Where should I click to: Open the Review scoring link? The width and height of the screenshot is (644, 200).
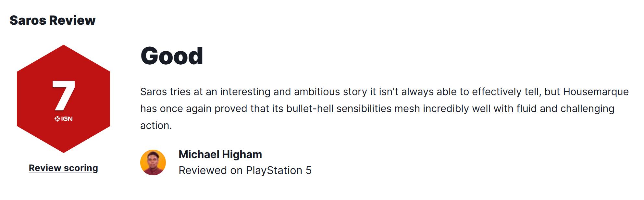pos(63,168)
